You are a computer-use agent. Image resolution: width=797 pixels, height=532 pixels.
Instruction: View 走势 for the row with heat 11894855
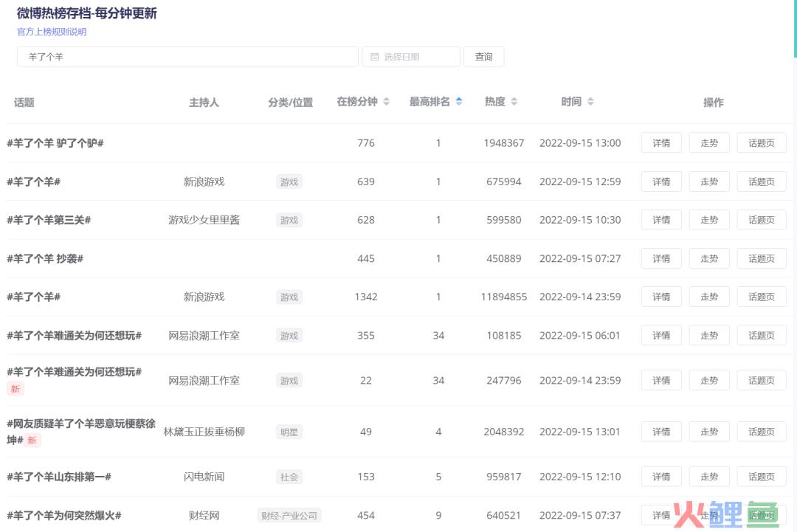click(709, 297)
